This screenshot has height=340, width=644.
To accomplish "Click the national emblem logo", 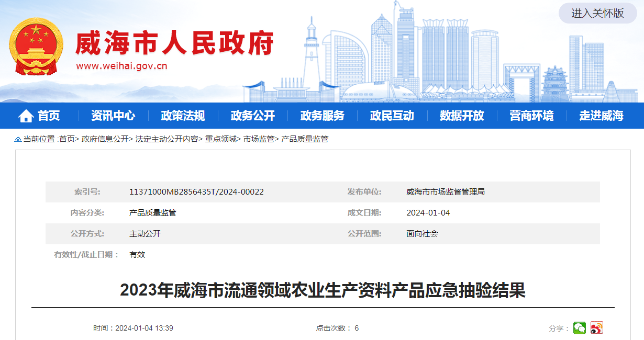I will (x=36, y=47).
